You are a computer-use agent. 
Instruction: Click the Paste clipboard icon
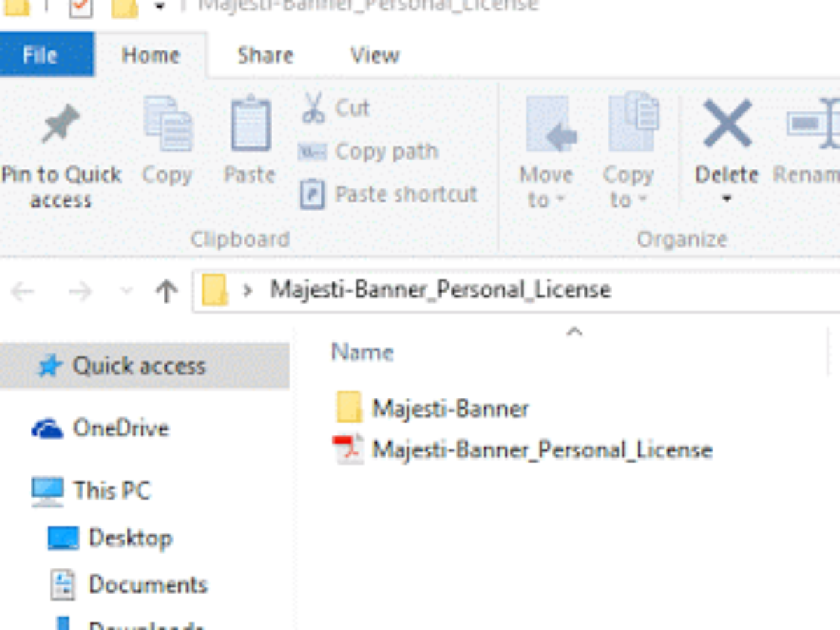250,126
